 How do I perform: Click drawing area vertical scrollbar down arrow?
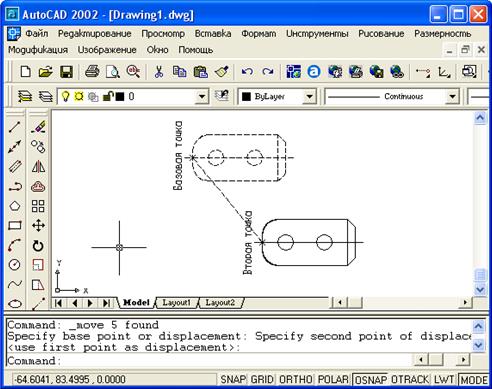(x=480, y=289)
